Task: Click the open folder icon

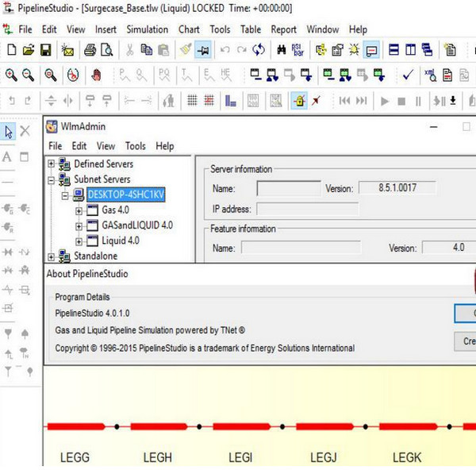Action: tap(29, 50)
